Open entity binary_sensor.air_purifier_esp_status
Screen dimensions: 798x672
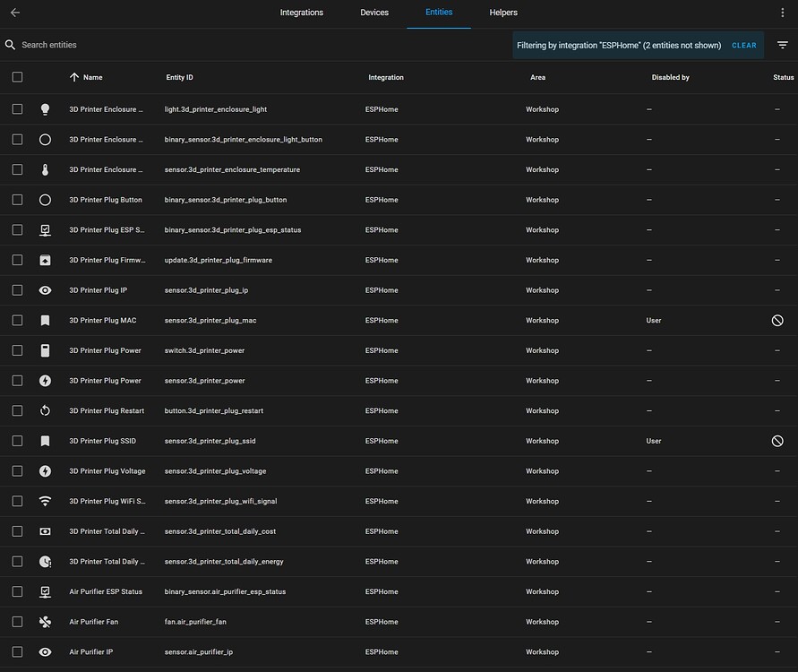pyautogui.click(x=225, y=591)
